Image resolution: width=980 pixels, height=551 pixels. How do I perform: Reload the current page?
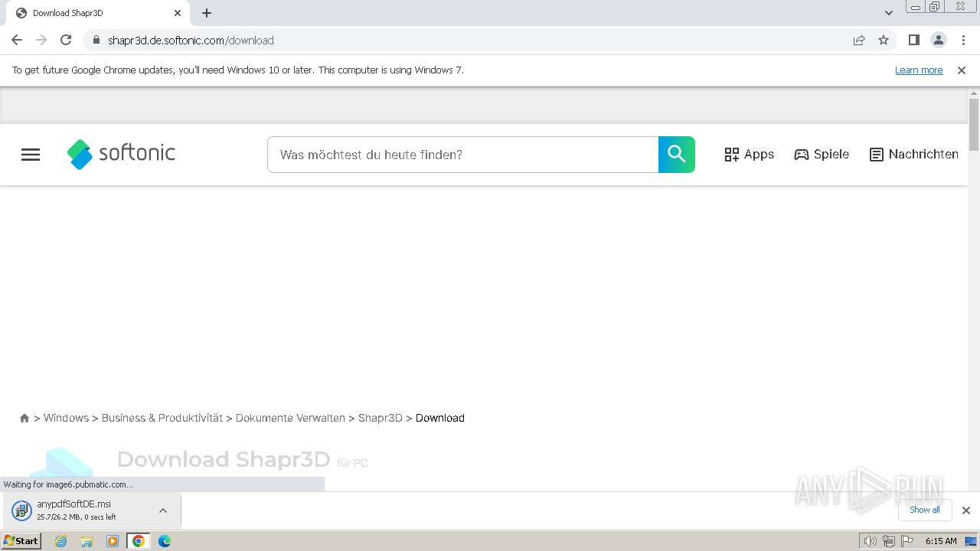click(66, 40)
